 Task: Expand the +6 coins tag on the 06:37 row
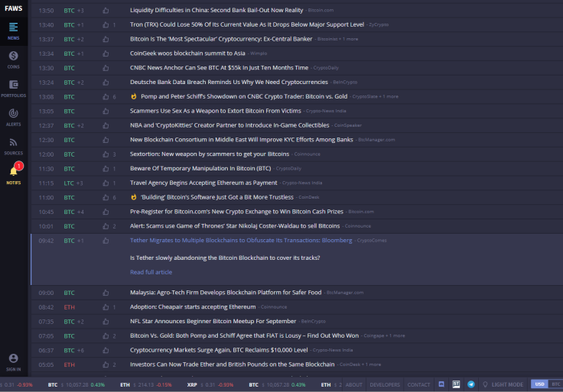pyautogui.click(x=80, y=351)
